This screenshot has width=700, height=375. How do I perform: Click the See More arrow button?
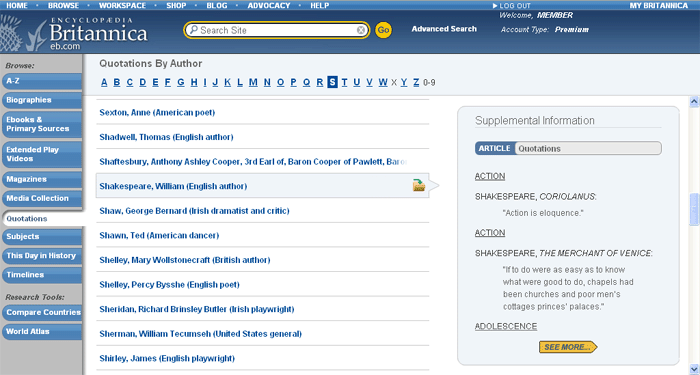pyautogui.click(x=568, y=347)
